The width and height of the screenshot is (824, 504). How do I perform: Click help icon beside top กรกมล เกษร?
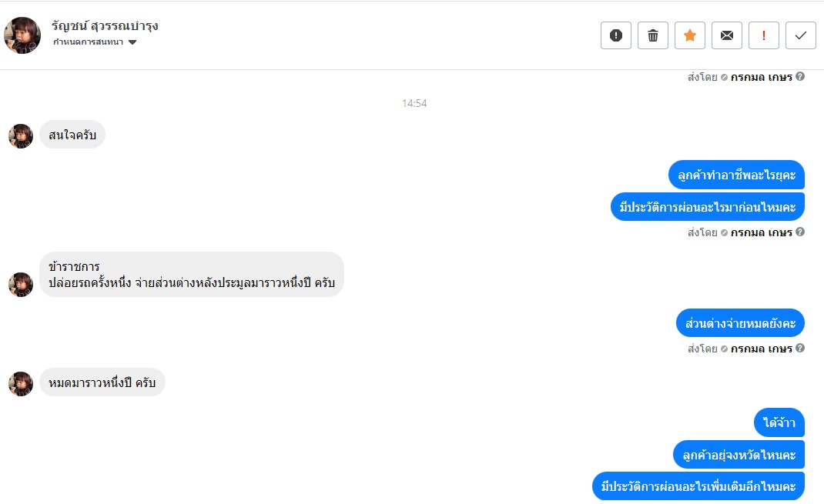click(x=800, y=77)
